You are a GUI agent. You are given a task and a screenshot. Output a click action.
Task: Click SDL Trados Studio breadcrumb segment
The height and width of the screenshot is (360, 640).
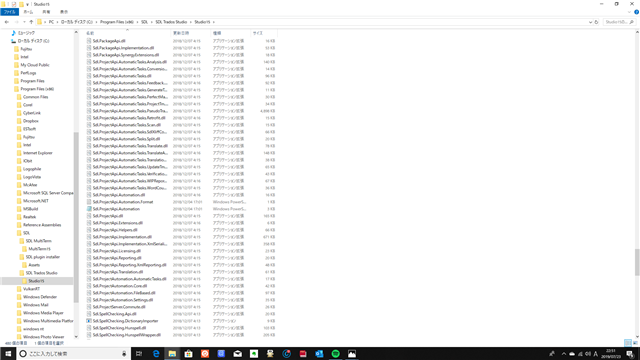tap(171, 22)
